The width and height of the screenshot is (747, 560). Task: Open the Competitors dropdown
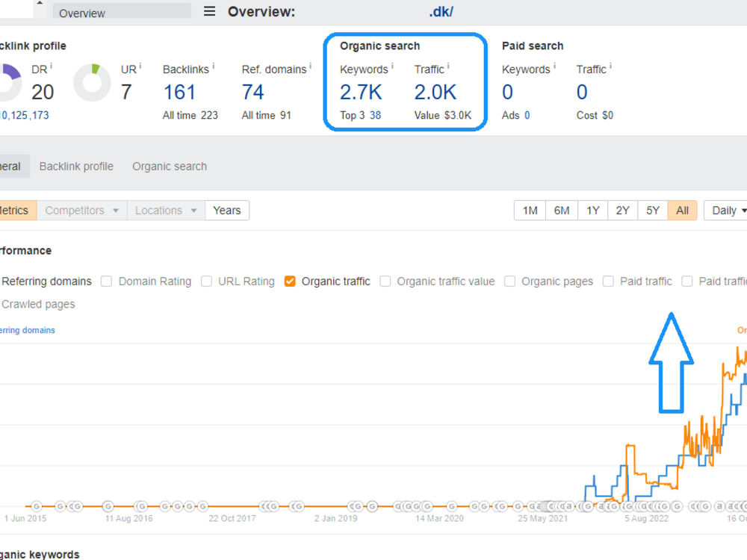[82, 211]
